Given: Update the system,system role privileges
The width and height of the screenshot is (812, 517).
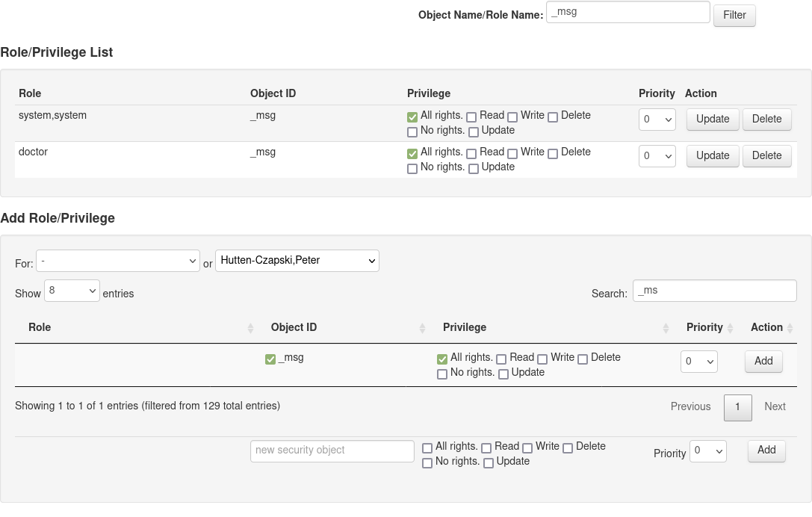Looking at the screenshot, I should (x=711, y=119).
